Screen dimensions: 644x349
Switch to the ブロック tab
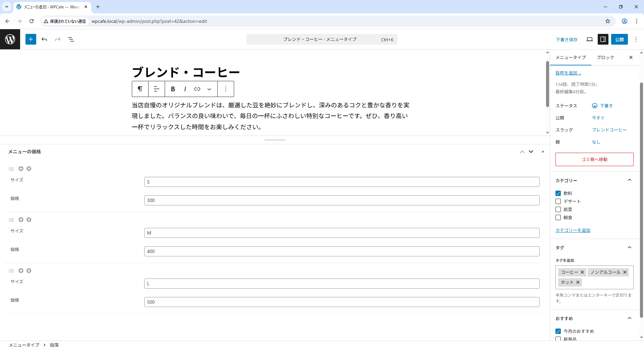coord(605,57)
